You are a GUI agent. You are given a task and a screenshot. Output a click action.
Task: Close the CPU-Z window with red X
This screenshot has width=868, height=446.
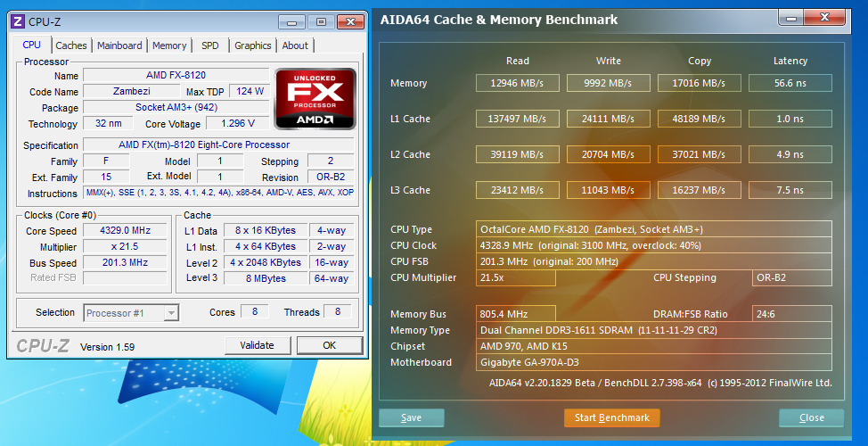350,22
